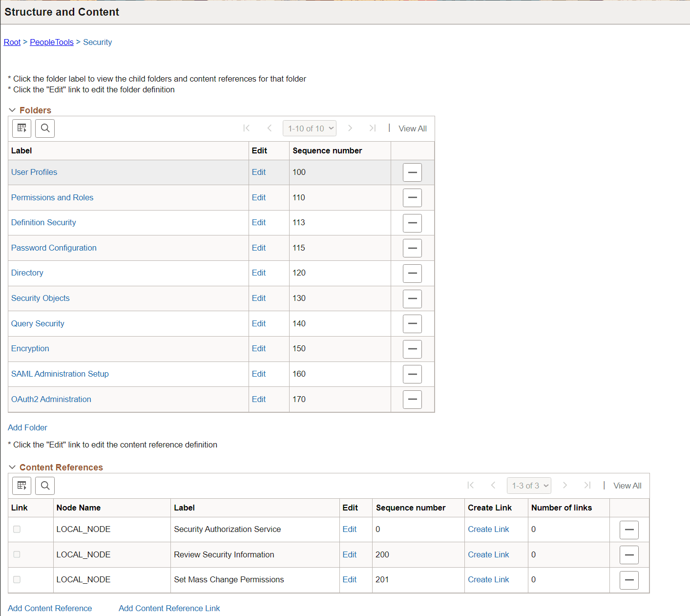
Task: Delete the Directory folder row
Action: tap(412, 273)
